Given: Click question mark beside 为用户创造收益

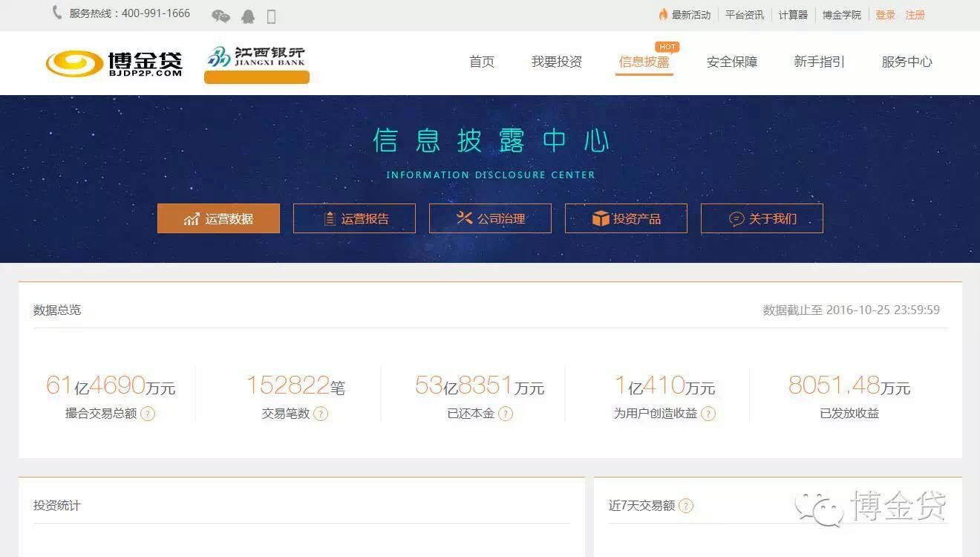Looking at the screenshot, I should click(x=708, y=414).
